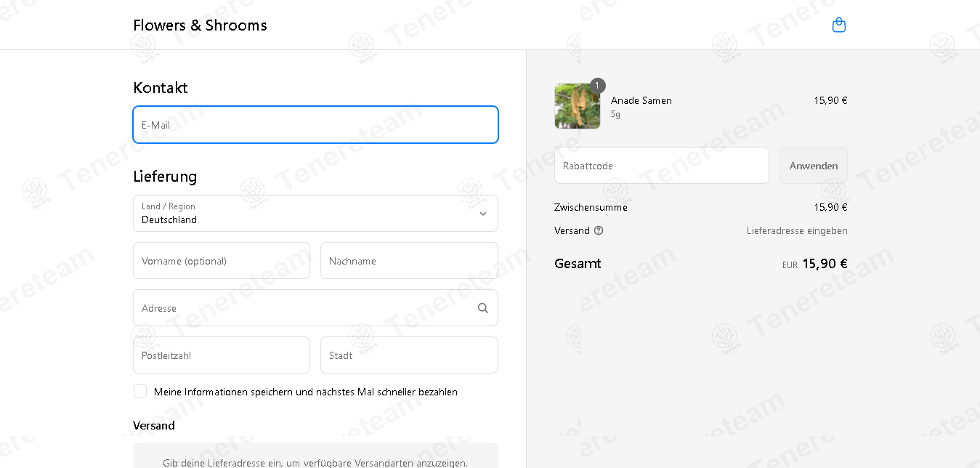Focus the E-Mail input field
The width and height of the screenshot is (980, 468).
(315, 125)
